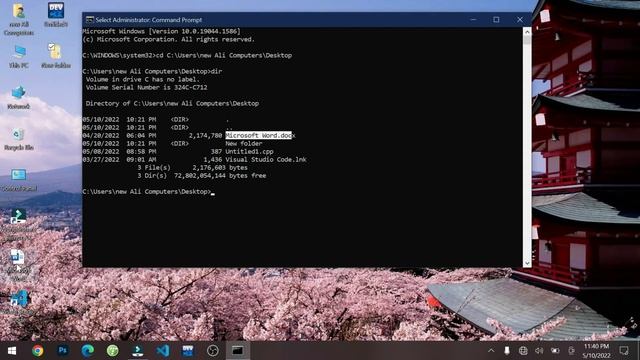Select the Command Prompt taskbar button
Viewport: 640px width, 360px height.
[238, 351]
